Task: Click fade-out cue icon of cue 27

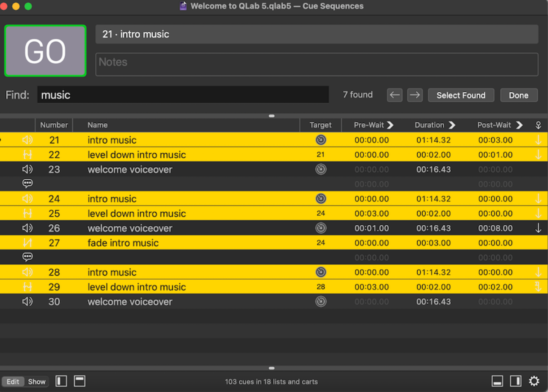Action: point(27,243)
